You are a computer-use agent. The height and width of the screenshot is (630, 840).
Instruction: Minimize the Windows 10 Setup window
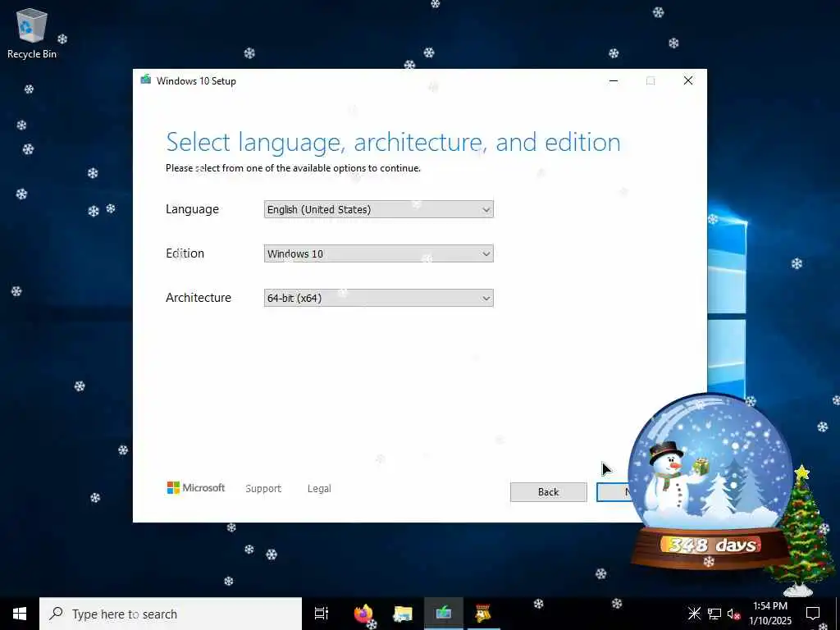614,81
